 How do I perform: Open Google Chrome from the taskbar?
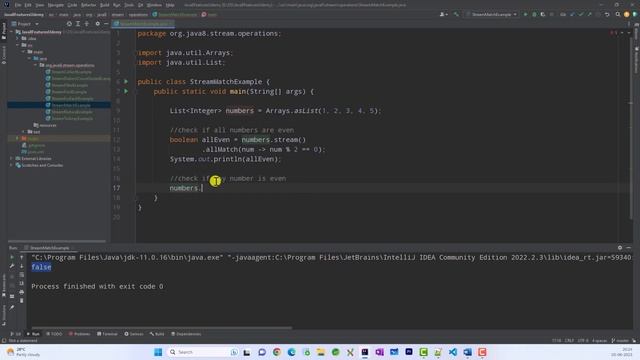pyautogui.click(x=277, y=352)
